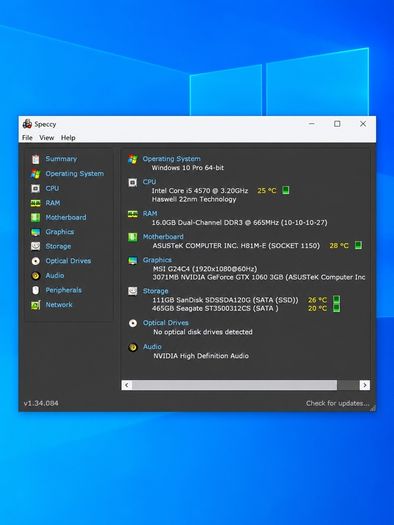Click the Seagate drive temperature indicator at 20 °C
This screenshot has width=394, height=525.
(x=336, y=308)
